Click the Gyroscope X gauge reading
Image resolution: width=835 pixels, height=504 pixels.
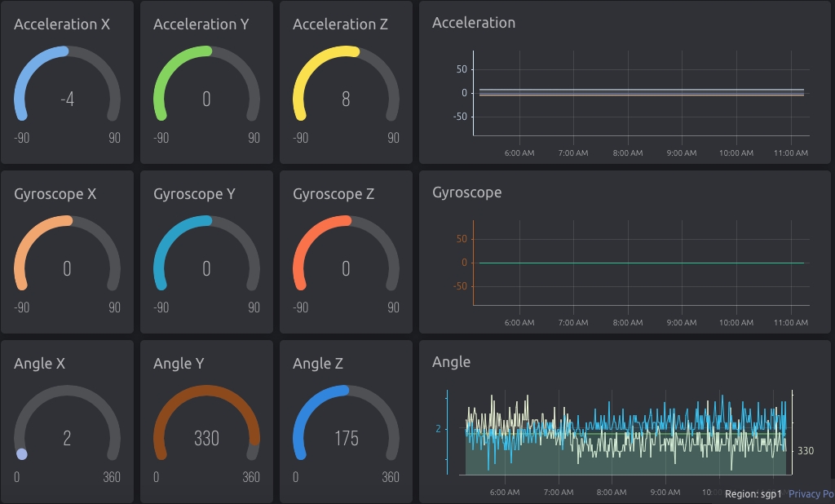[x=67, y=269]
